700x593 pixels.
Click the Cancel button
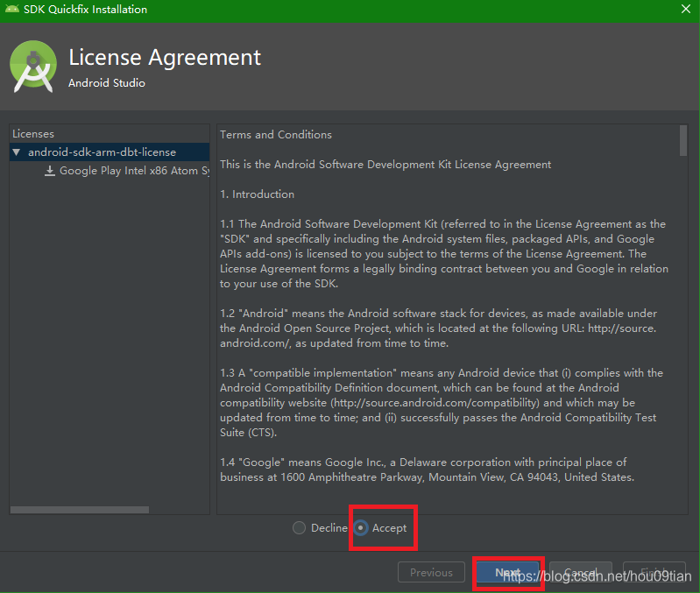tap(580, 572)
